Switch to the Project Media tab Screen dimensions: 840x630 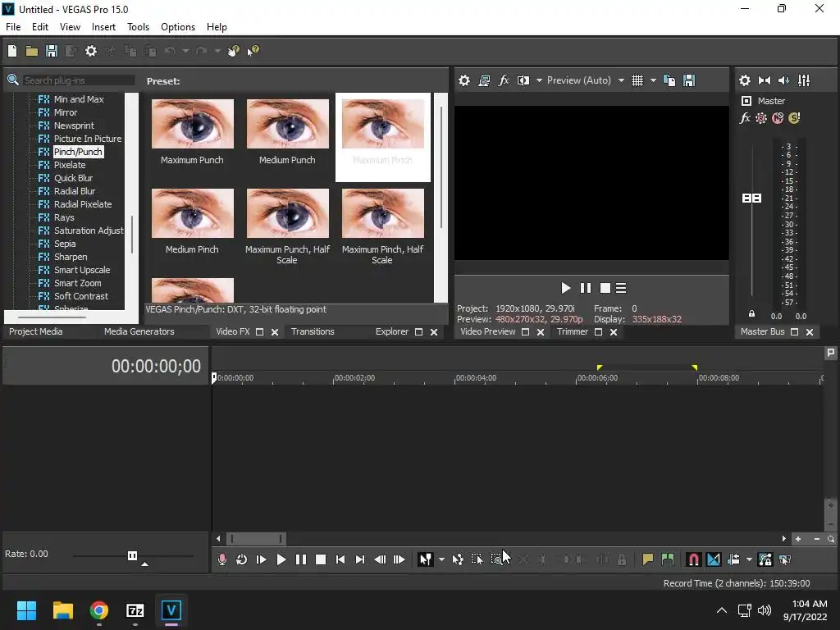click(36, 331)
